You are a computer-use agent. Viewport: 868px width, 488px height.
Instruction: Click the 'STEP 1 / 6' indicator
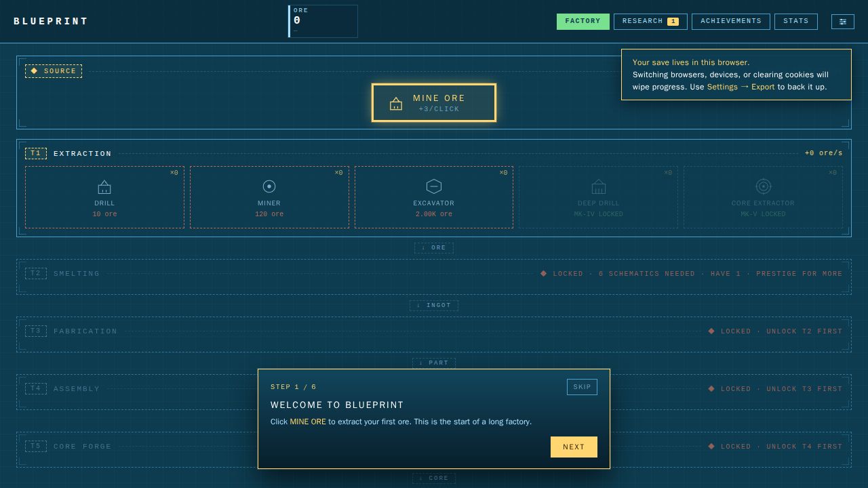[x=294, y=387]
